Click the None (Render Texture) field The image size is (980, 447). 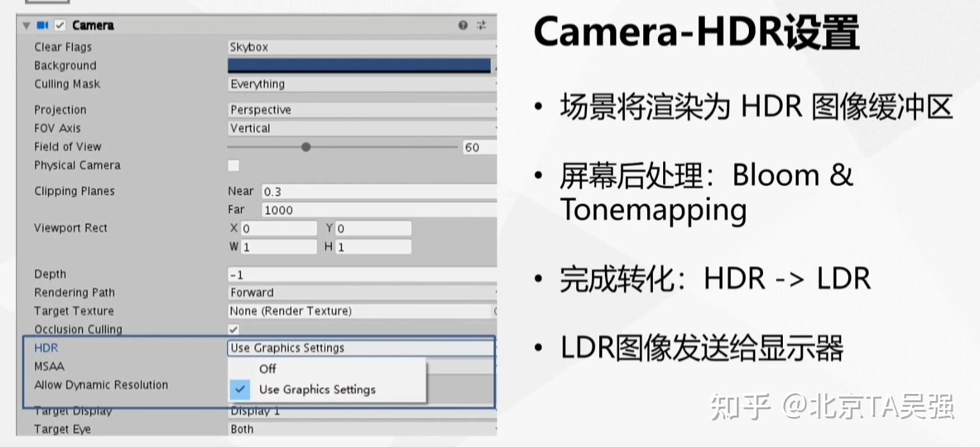[320, 311]
